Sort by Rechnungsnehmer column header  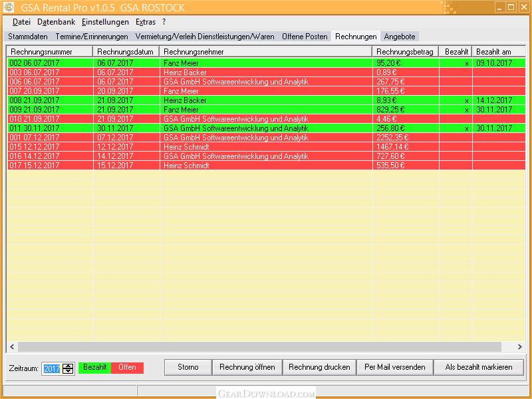click(x=266, y=52)
